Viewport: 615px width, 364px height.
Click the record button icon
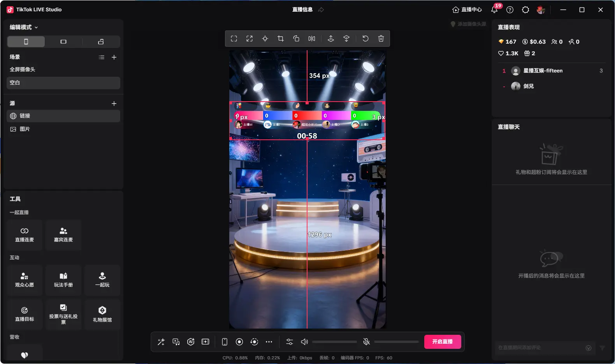pos(239,342)
